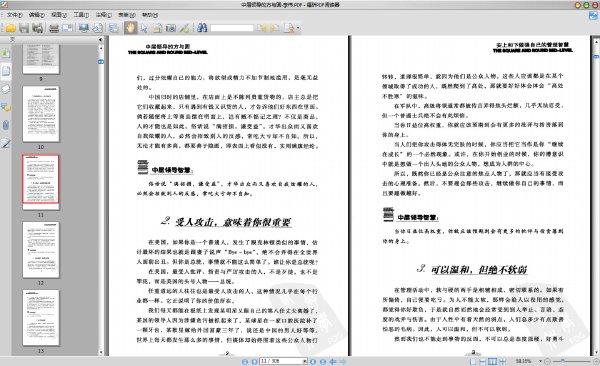Open the Signatures pen panel icon

6,144
